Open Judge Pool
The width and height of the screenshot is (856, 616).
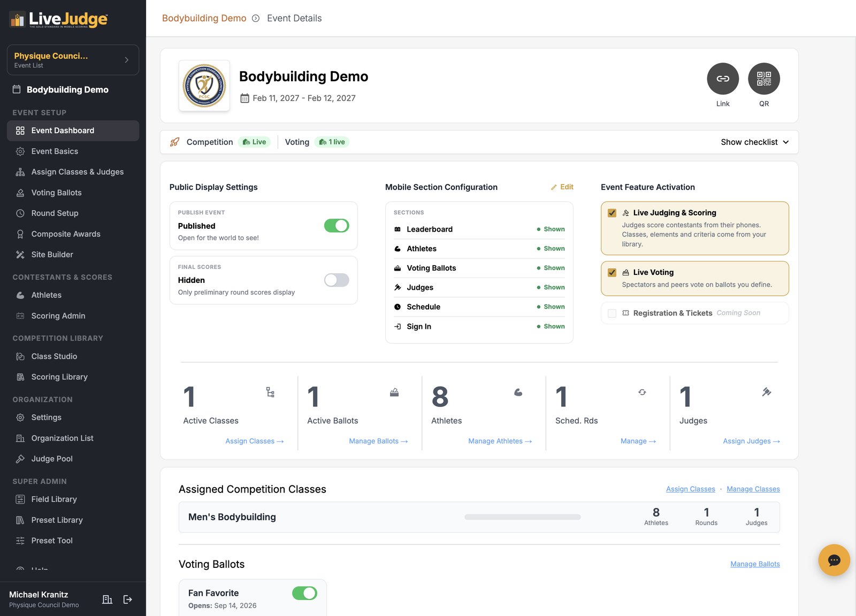(x=73, y=459)
